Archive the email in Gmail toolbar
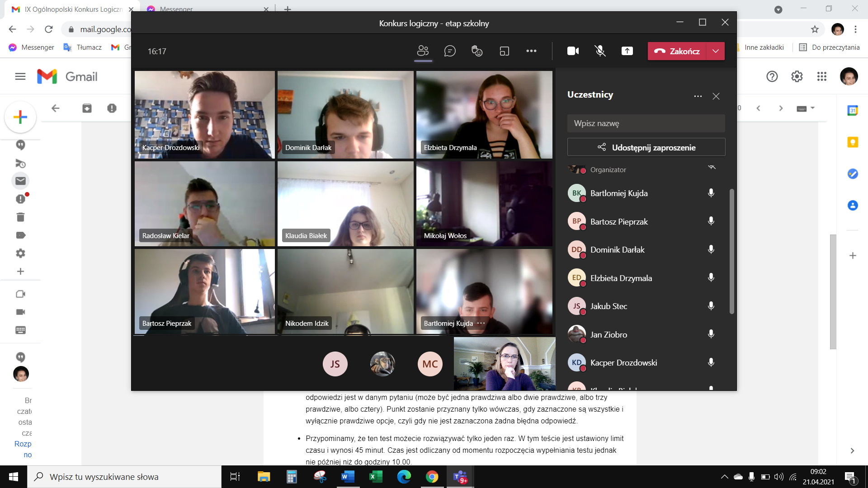 (x=87, y=108)
